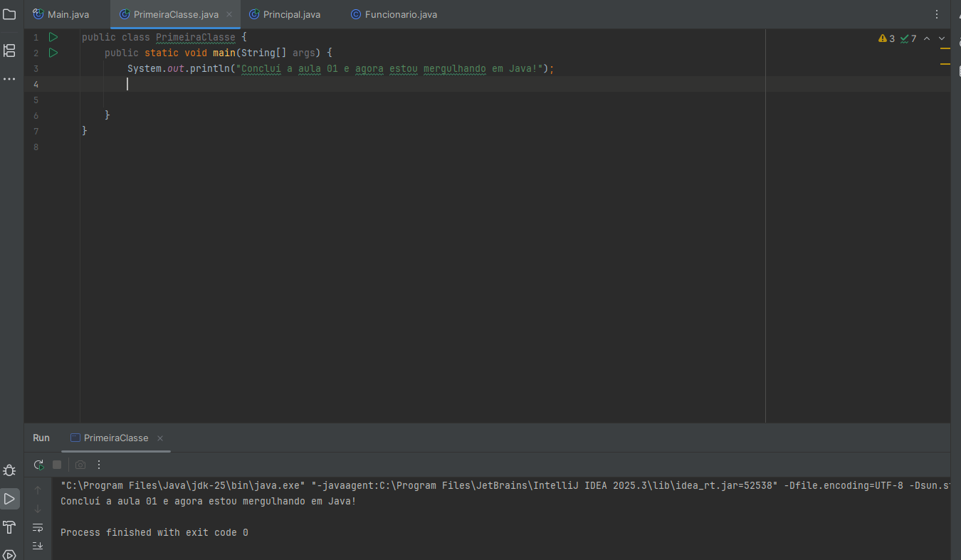961x560 pixels.
Task: Open the Build tool window hammer icon
Action: 9,527
